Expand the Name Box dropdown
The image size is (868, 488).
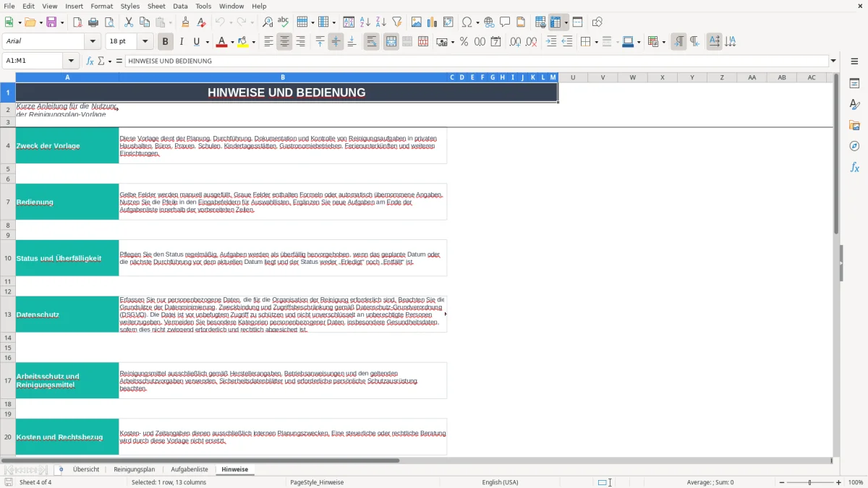coord(70,61)
